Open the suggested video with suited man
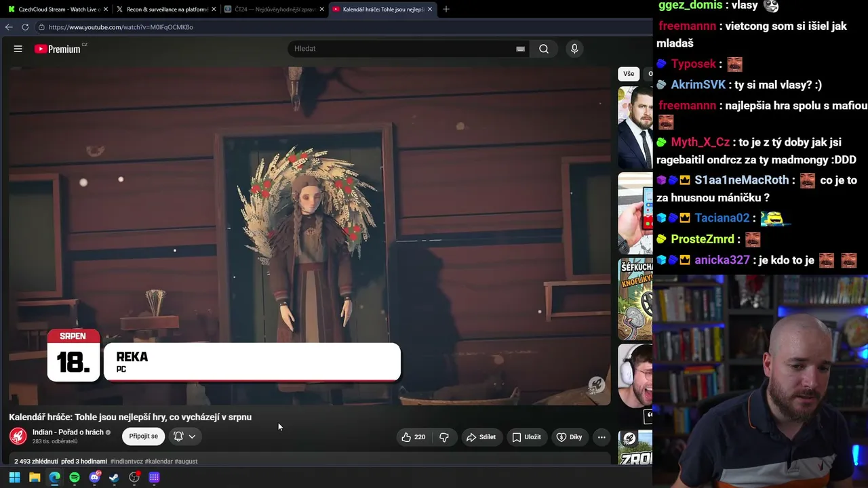This screenshot has width=868, height=488. coord(635,127)
